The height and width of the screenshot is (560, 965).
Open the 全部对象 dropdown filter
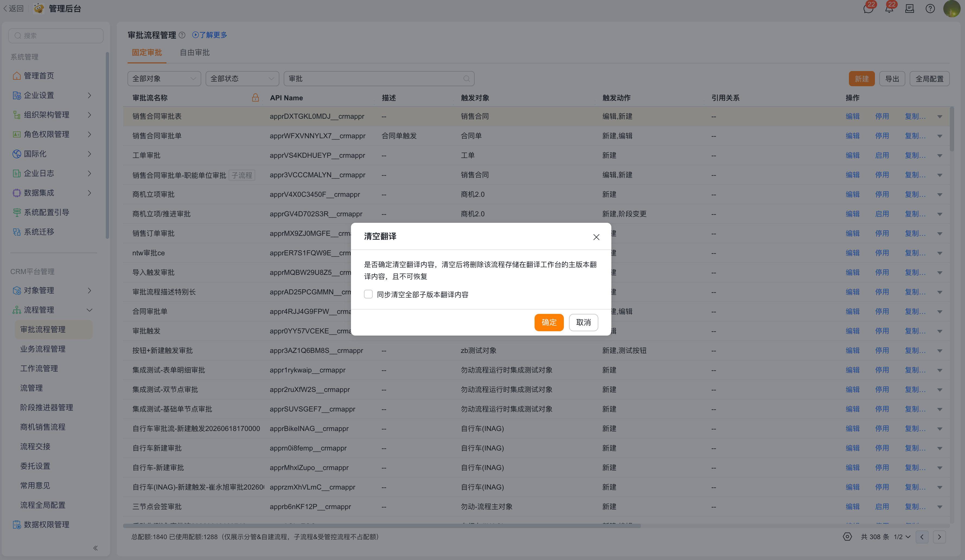click(164, 78)
